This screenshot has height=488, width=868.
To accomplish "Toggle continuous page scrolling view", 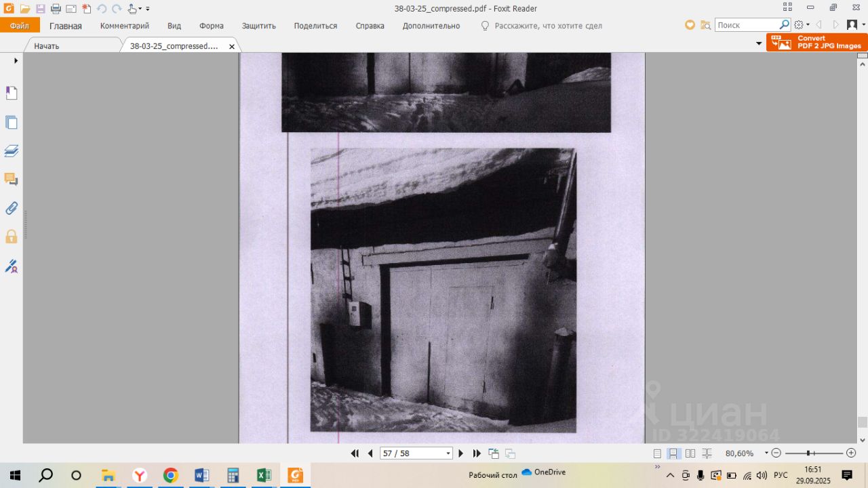I will tap(674, 453).
